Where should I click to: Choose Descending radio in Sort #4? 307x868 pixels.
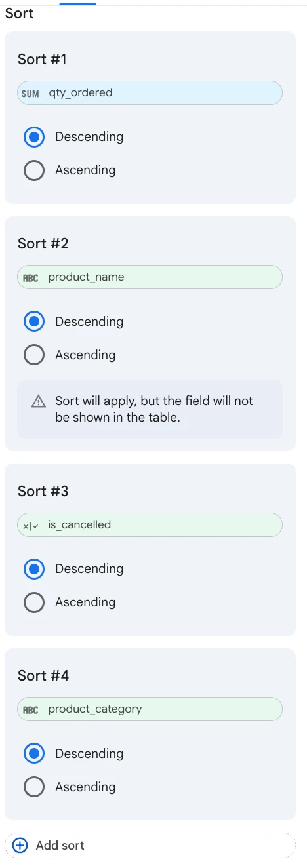tap(34, 754)
